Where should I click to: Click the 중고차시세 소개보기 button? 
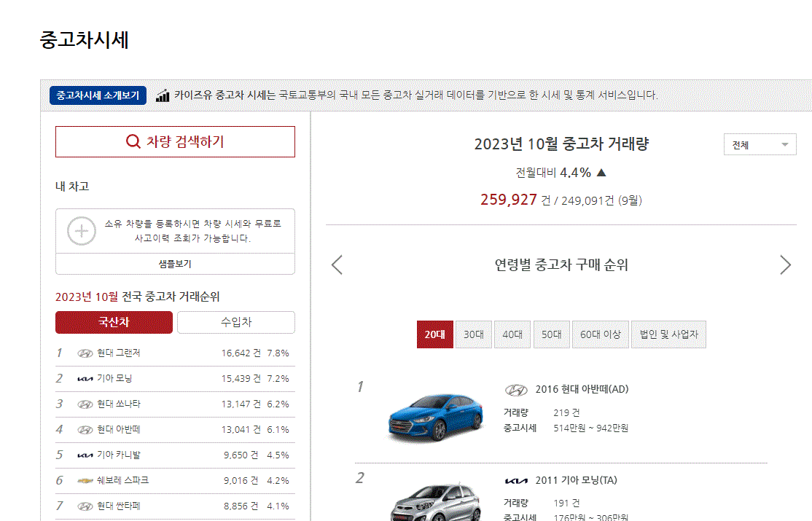click(x=98, y=95)
